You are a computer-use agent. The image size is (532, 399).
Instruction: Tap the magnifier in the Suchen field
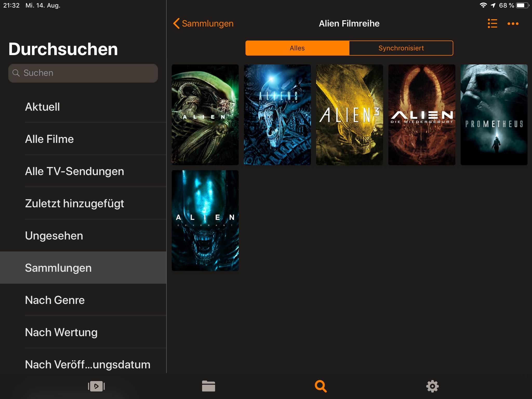point(16,73)
